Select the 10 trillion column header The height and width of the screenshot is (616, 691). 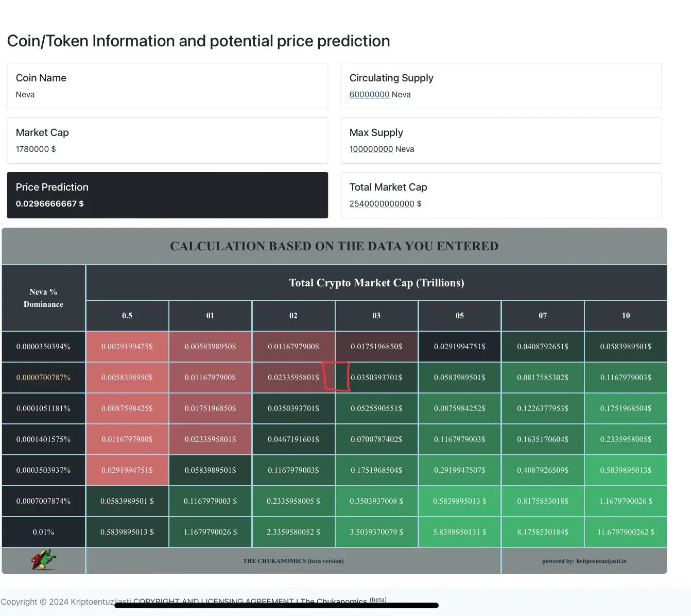coord(626,316)
